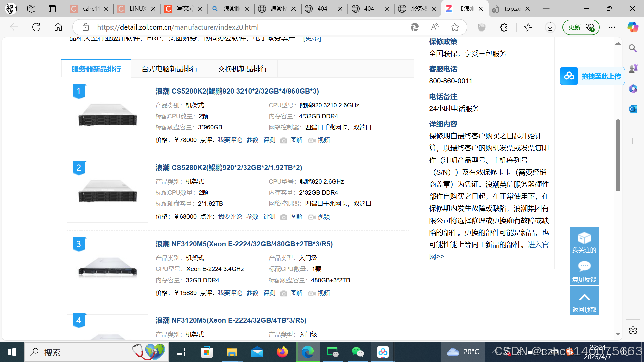The height and width of the screenshot is (362, 644).
Task: Open browser extensions puzzle icon
Action: [504, 27]
